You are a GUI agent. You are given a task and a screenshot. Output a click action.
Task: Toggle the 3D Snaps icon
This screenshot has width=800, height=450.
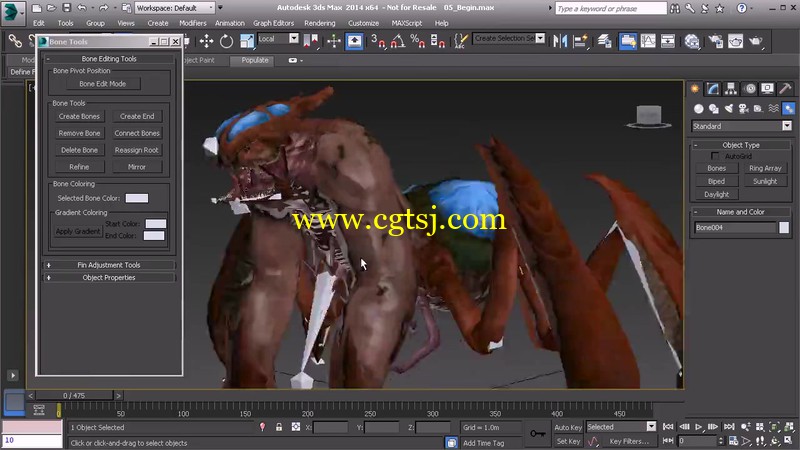click(x=378, y=41)
